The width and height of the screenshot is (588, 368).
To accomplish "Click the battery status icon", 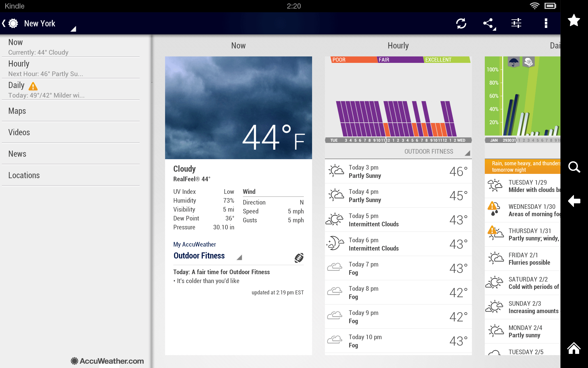I will tap(550, 6).
